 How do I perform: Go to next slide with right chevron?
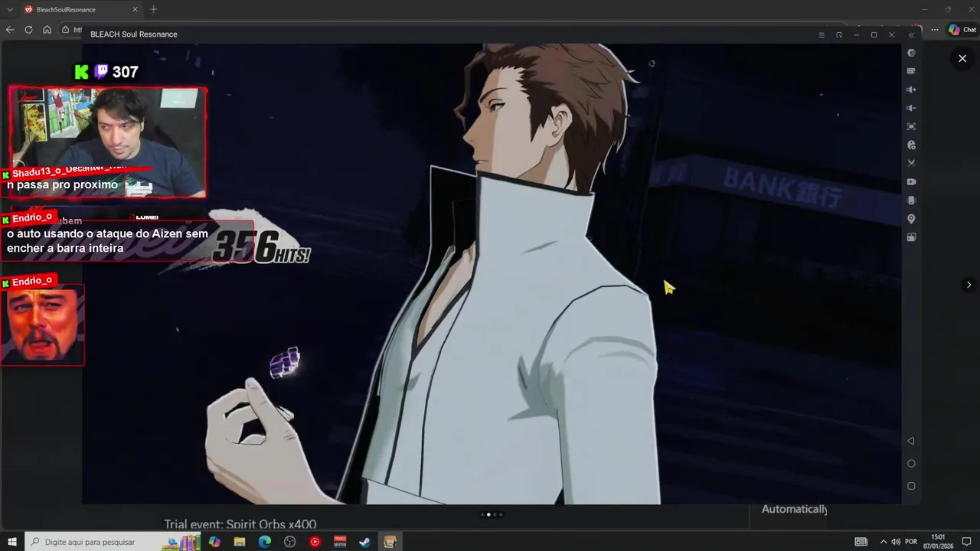969,285
